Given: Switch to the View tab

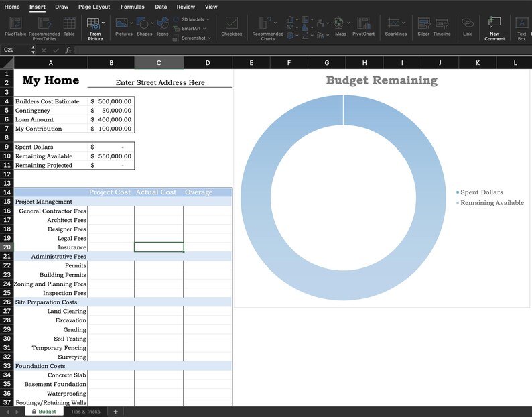Looking at the screenshot, I should pos(211,7).
